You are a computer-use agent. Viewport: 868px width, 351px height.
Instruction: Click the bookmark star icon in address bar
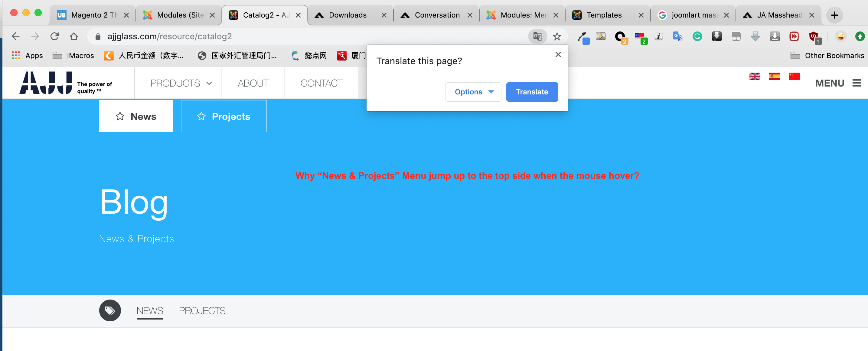557,36
